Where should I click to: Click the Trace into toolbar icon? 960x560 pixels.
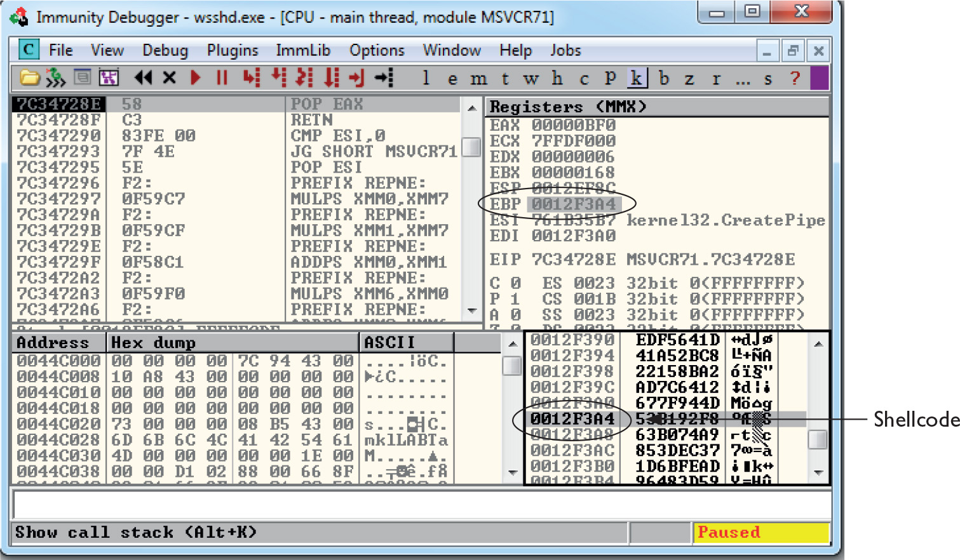[305, 78]
